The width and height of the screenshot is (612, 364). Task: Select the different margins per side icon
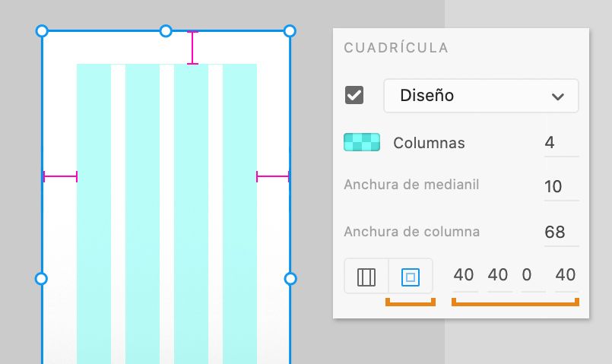pyautogui.click(x=411, y=276)
